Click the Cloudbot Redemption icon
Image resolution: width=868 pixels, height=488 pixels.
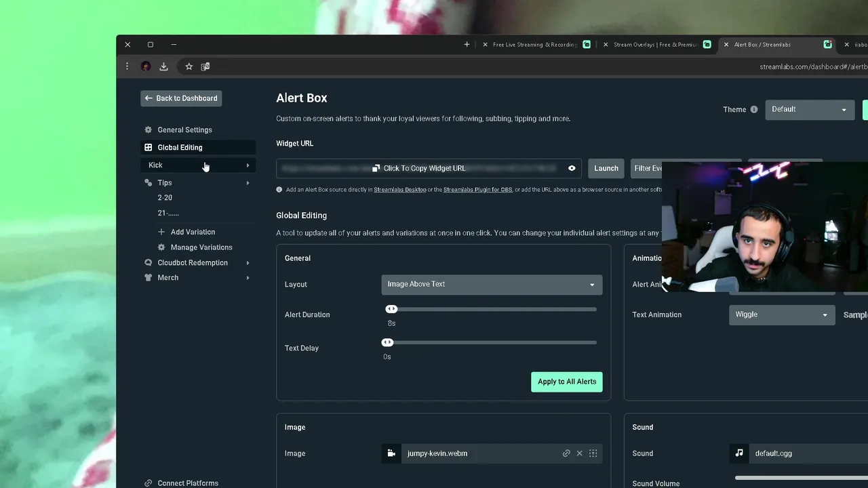(148, 262)
